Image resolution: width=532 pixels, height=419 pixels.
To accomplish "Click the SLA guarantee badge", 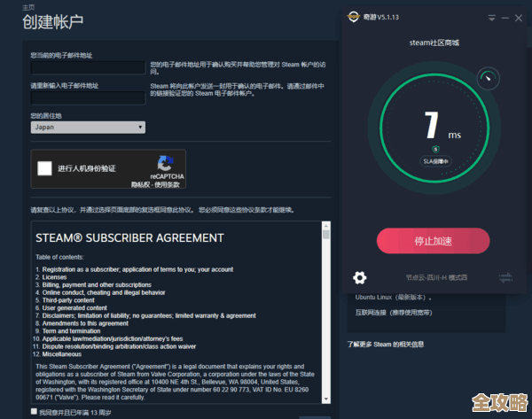I will tap(435, 161).
